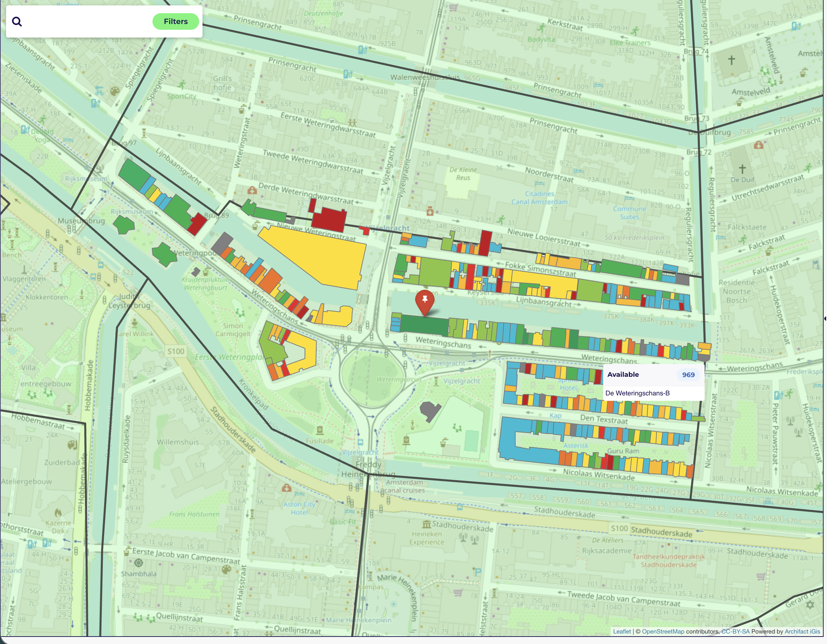The width and height of the screenshot is (827, 644).
Task: Click the Available popup header text
Action: (x=623, y=375)
